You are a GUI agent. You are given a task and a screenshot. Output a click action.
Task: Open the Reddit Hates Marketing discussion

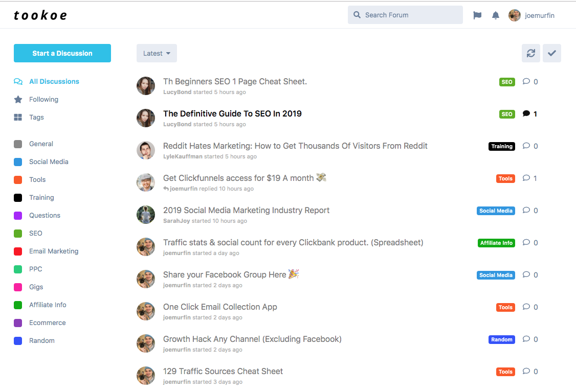point(295,146)
